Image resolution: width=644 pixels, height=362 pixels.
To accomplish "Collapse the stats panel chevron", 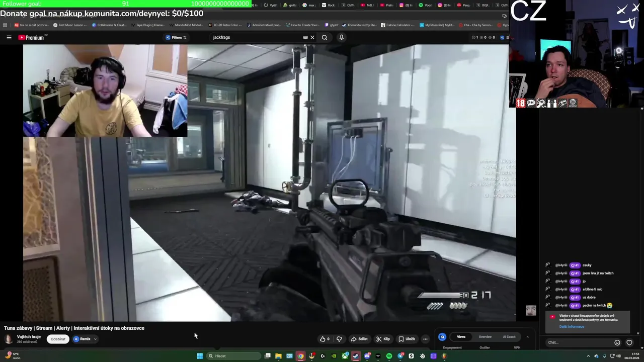I will point(527,336).
